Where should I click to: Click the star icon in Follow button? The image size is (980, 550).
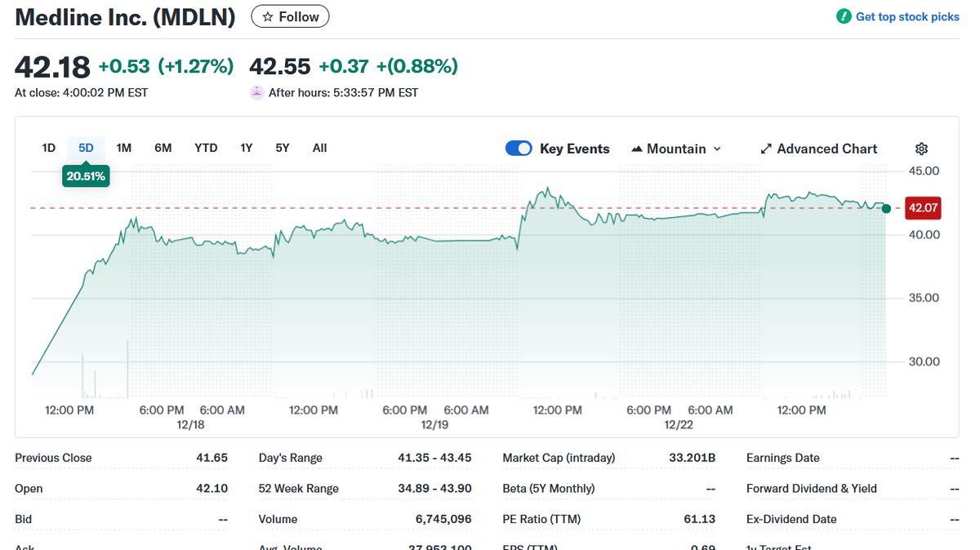tap(267, 16)
